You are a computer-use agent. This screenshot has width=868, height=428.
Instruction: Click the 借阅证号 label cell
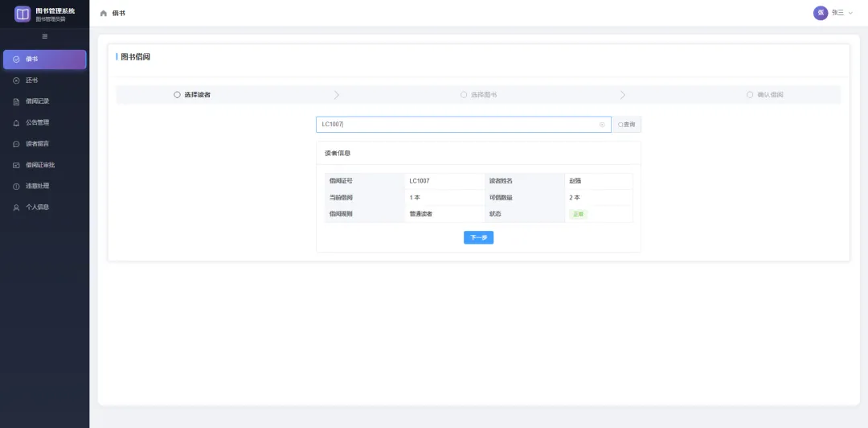365,181
